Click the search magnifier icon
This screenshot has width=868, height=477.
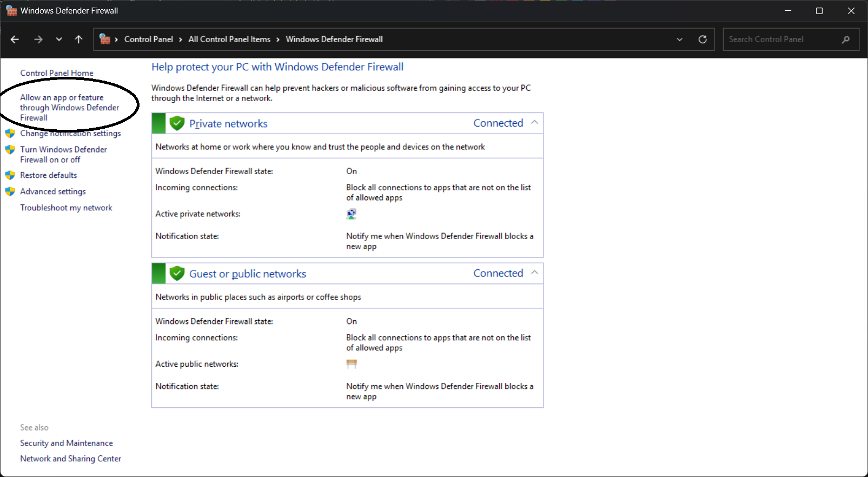[846, 39]
